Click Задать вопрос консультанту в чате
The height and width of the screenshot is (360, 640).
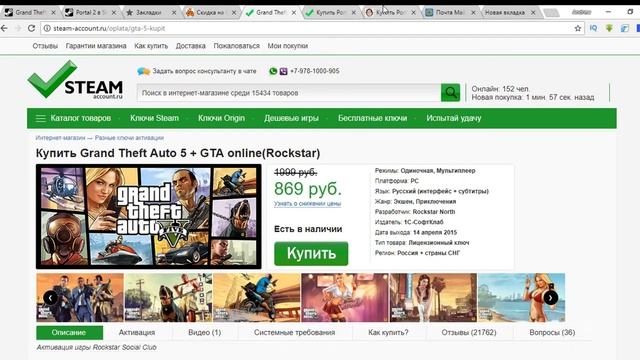(204, 71)
